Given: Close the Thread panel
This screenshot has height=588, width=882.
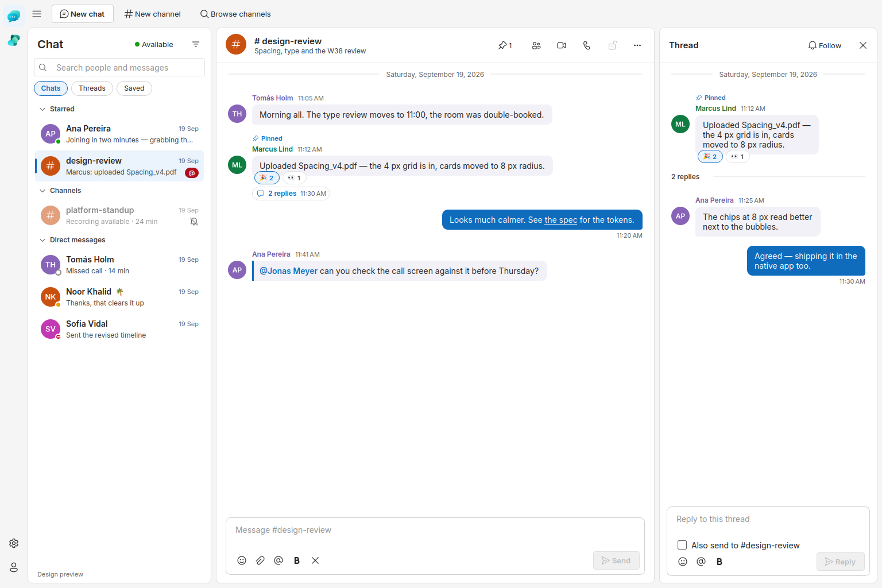Looking at the screenshot, I should [863, 45].
